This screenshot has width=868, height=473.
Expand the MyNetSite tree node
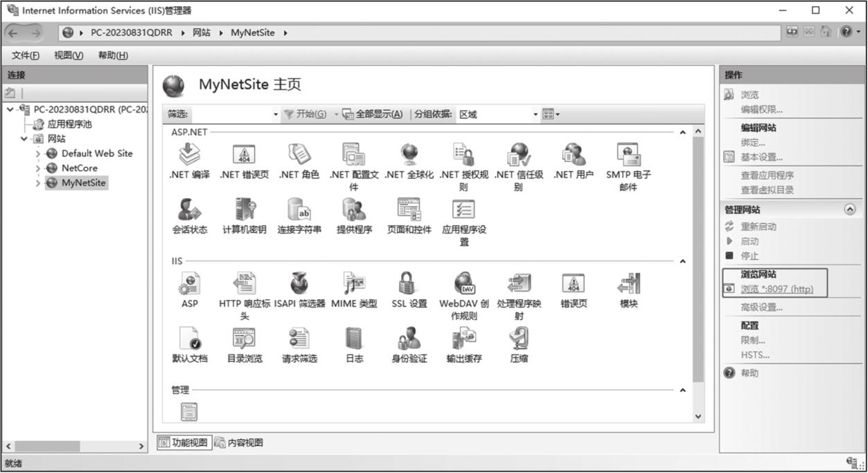coord(38,184)
